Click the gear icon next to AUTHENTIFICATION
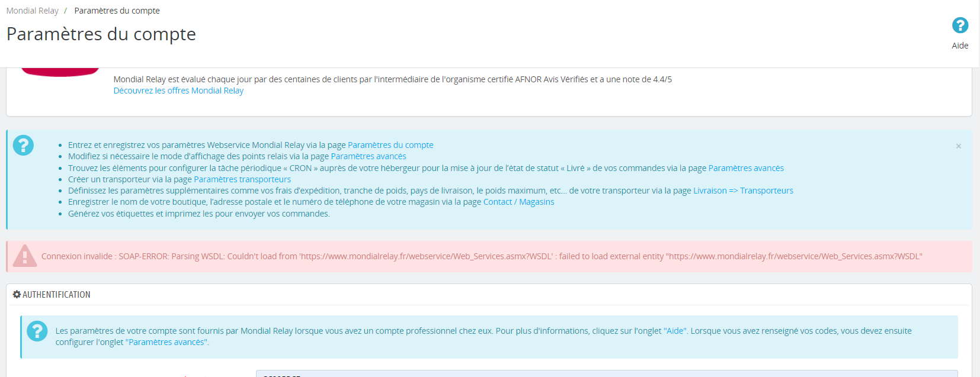The width and height of the screenshot is (980, 377). pyautogui.click(x=17, y=294)
